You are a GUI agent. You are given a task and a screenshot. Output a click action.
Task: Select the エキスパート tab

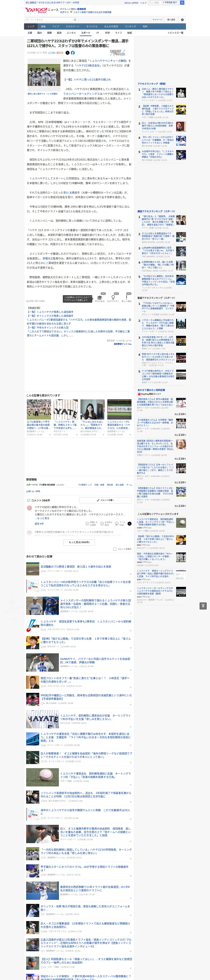click(x=72, y=27)
